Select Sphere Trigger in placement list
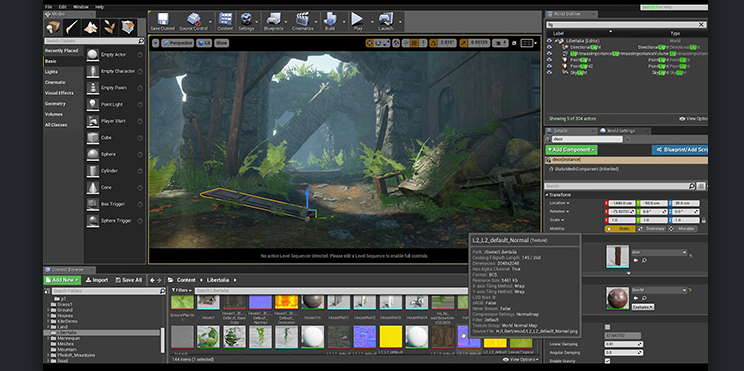 (114, 221)
